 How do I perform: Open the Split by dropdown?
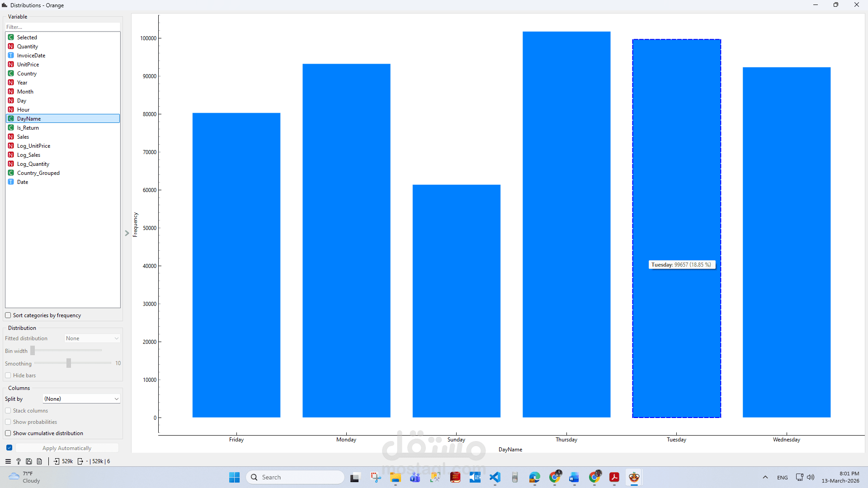[81, 399]
